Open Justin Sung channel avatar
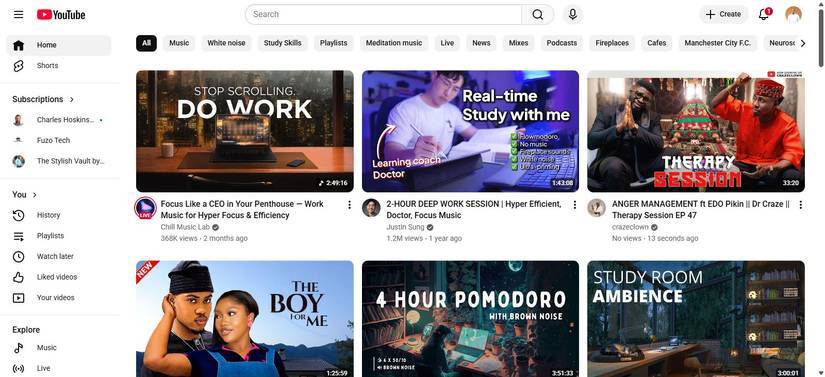The width and height of the screenshot is (825, 377). 371,208
